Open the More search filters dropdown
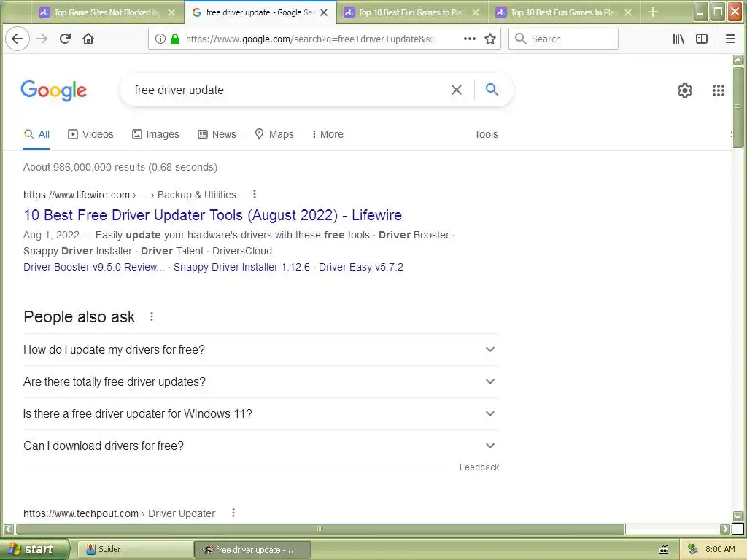Screen dimensions: 747x560 (328, 134)
